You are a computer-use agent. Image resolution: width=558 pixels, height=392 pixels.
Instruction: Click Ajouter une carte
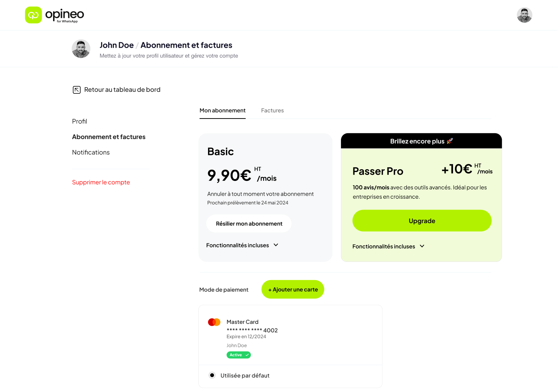click(293, 289)
